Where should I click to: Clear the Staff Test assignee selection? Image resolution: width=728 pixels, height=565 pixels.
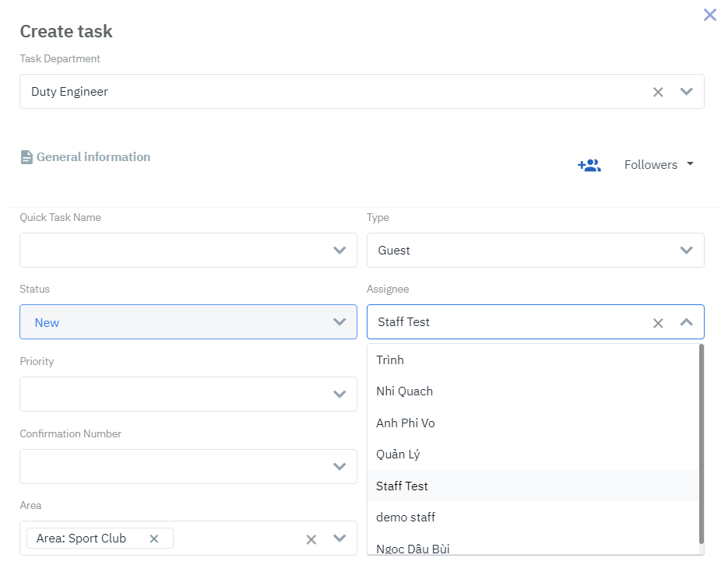pyautogui.click(x=658, y=322)
